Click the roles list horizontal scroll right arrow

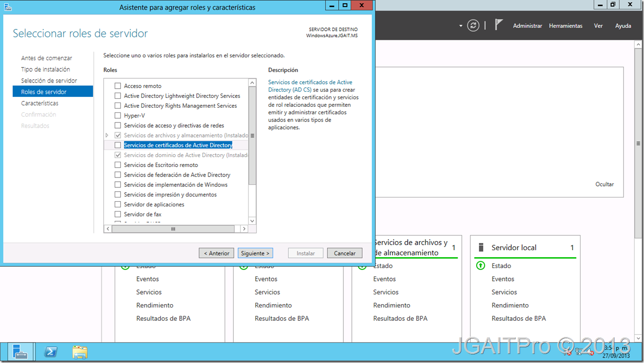pyautogui.click(x=244, y=229)
